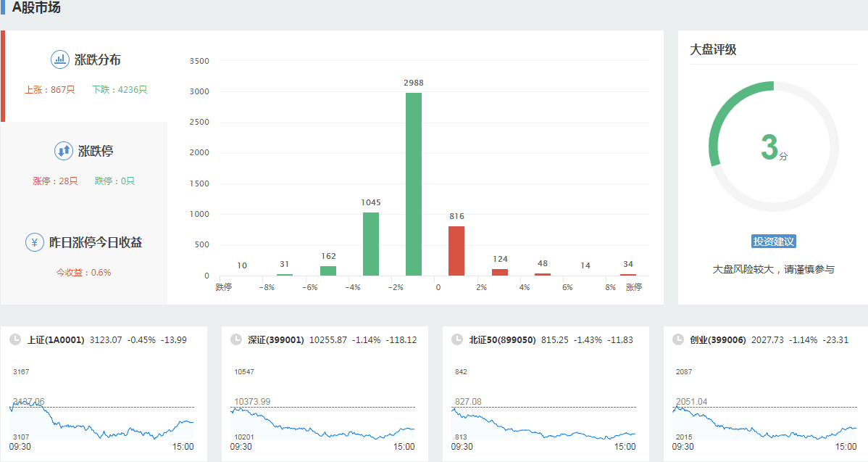Image resolution: width=868 pixels, height=462 pixels.
Task: Open the 深证(399001) index link
Action: pos(276,339)
